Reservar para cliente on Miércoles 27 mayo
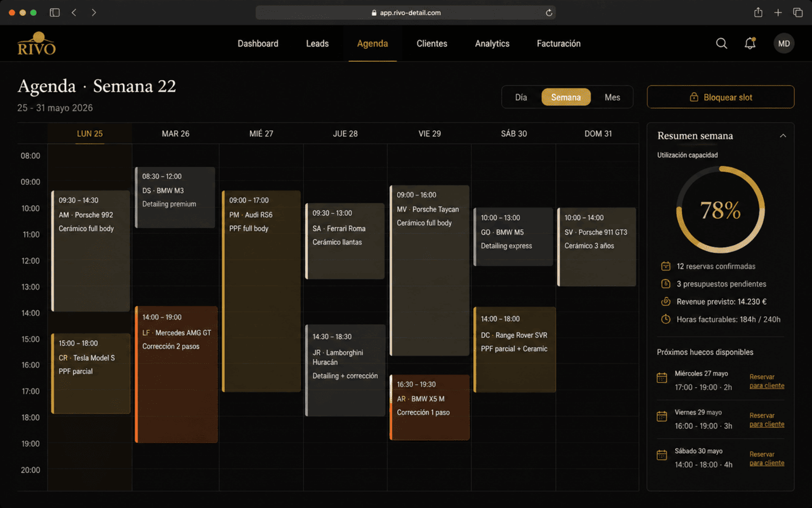This screenshot has width=812, height=508. 766,381
